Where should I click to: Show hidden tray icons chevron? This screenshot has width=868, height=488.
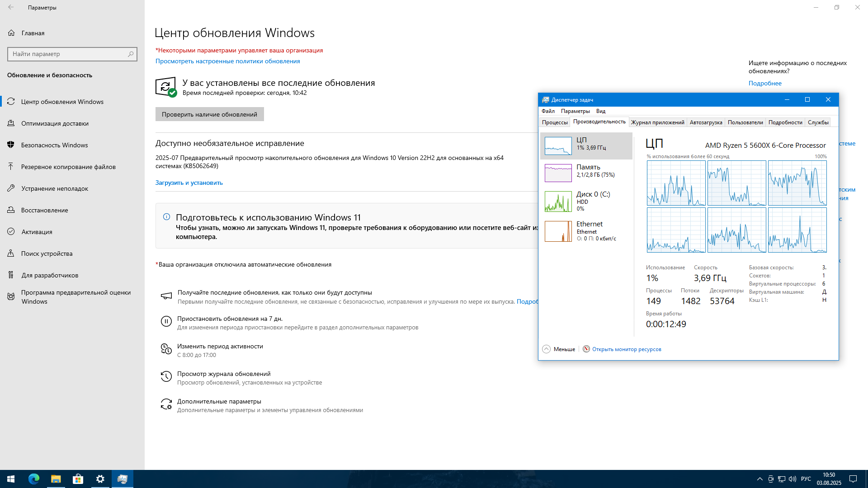759,479
